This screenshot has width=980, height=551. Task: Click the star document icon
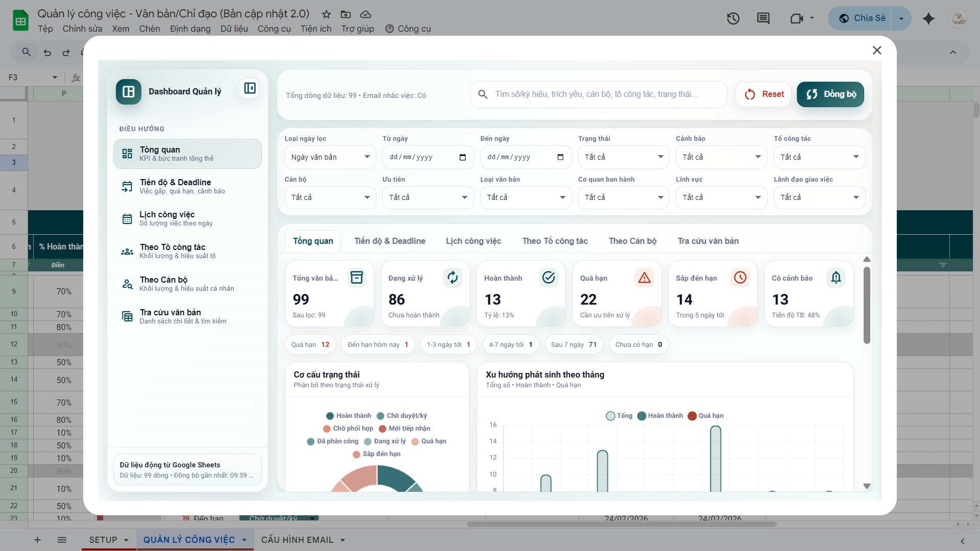(326, 14)
